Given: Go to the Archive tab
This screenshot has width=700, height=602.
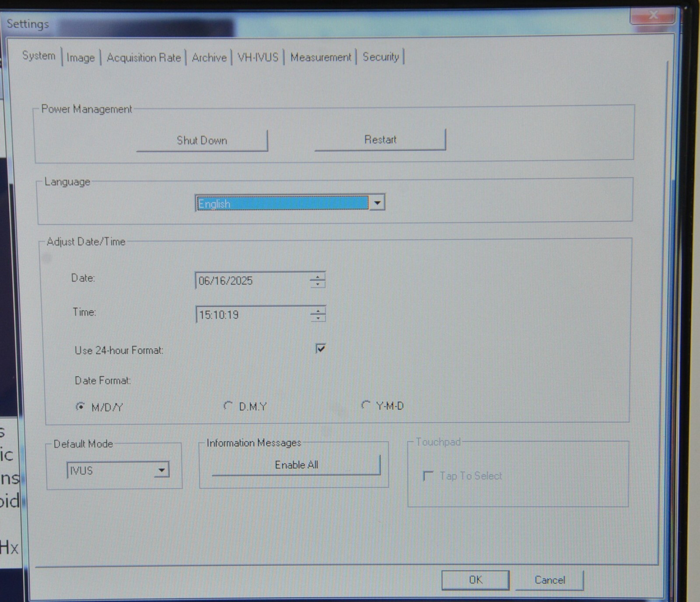Looking at the screenshot, I should pyautogui.click(x=209, y=58).
